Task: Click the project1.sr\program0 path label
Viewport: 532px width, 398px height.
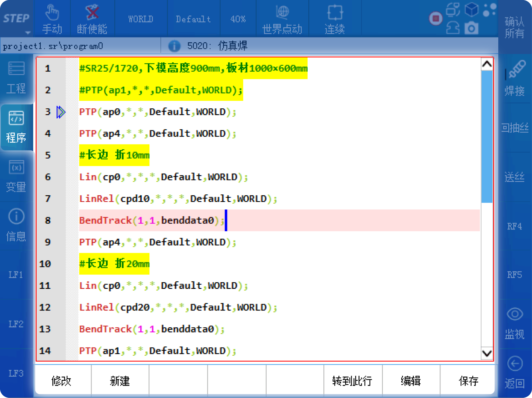Action: point(53,46)
